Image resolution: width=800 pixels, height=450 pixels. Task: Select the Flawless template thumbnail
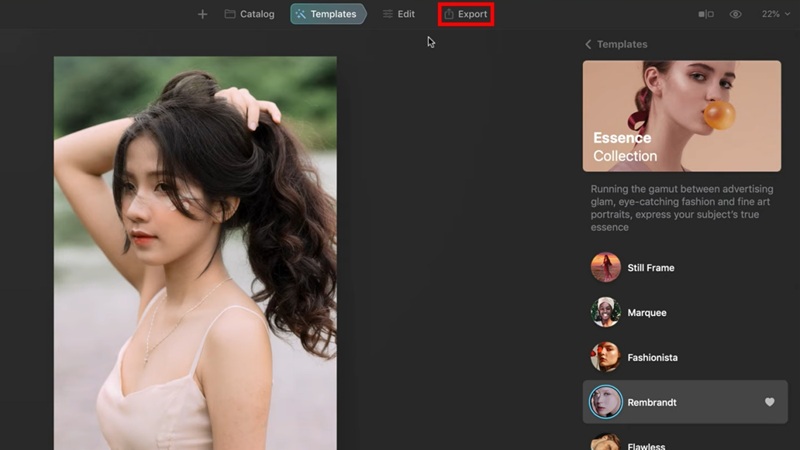(605, 442)
